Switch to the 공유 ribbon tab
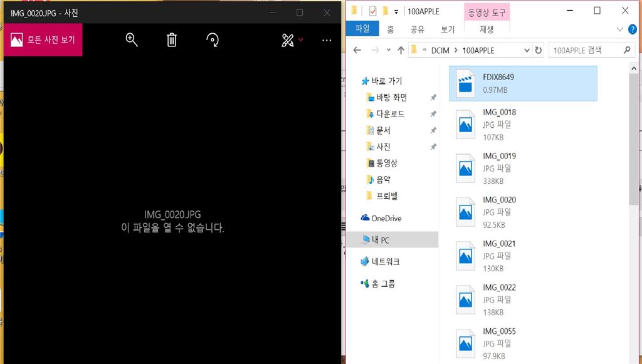 click(x=417, y=29)
